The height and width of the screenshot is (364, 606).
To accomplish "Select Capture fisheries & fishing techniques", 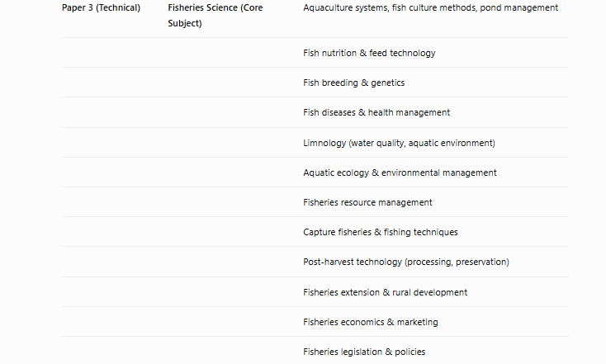I will tap(381, 232).
